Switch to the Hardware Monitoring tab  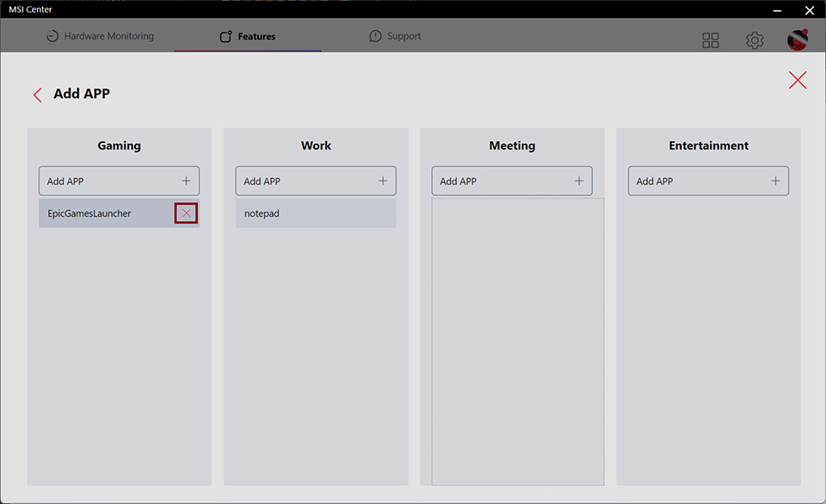[x=100, y=37]
